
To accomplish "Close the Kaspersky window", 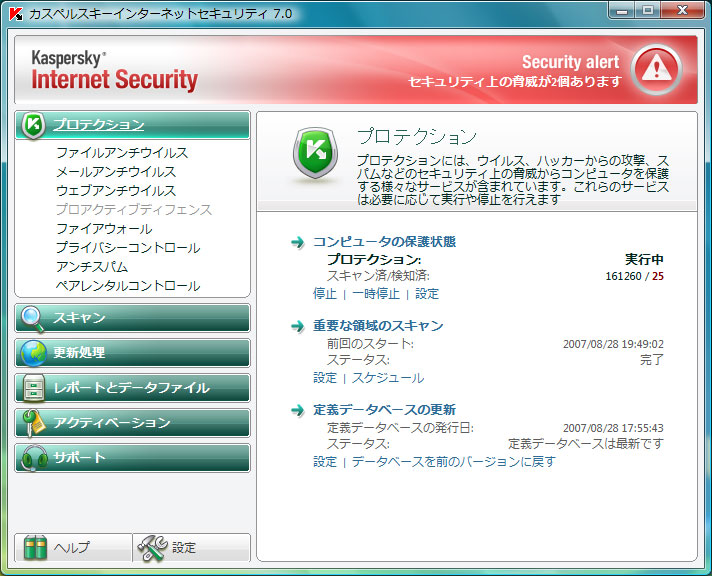I will click(x=682, y=10).
